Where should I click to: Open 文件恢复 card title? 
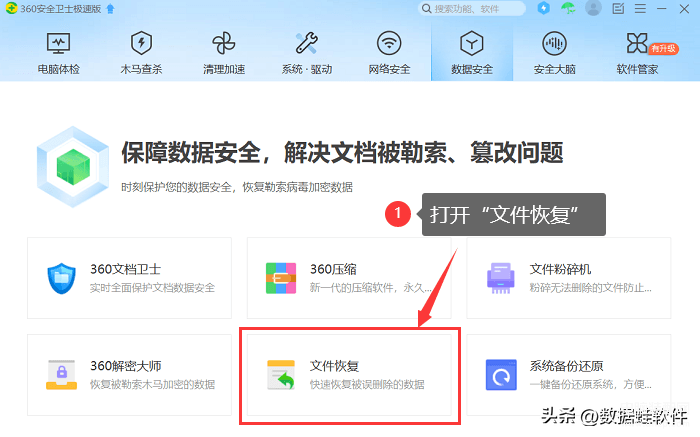point(334,366)
